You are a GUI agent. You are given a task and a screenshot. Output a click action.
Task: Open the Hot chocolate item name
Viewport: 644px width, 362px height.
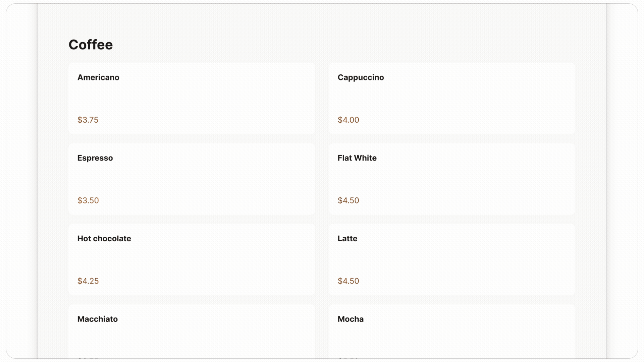point(104,239)
